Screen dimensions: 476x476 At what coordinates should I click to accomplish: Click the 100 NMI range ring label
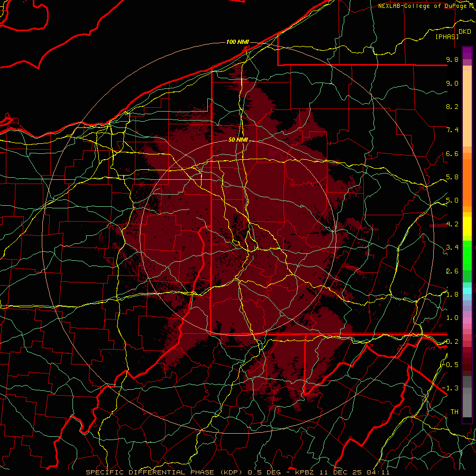point(237,42)
